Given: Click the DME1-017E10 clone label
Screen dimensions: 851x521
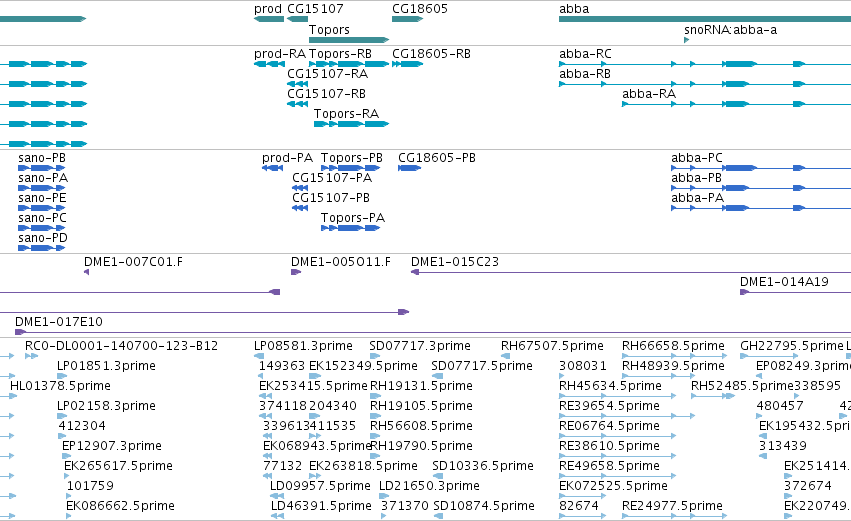Looking at the screenshot, I should (59, 322).
